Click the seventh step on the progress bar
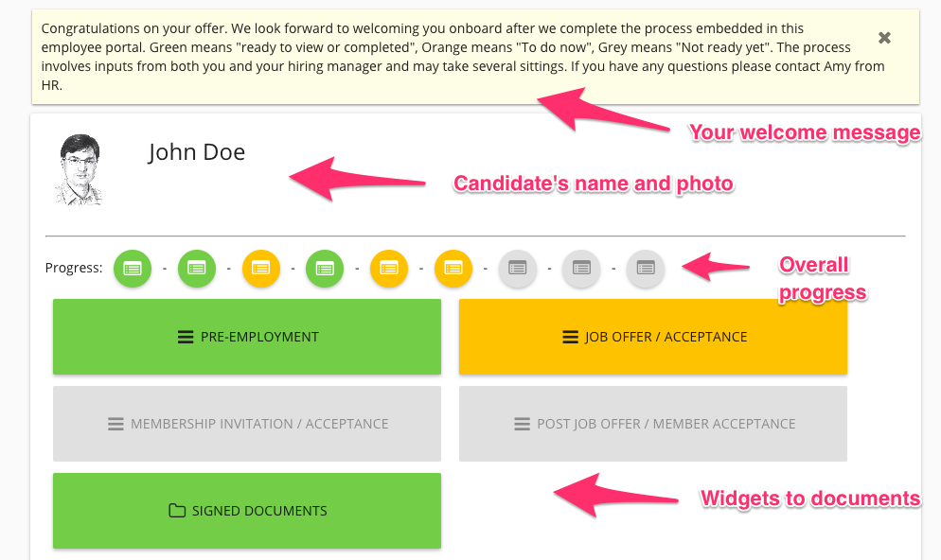Screen dimensions: 941x560 (518, 269)
